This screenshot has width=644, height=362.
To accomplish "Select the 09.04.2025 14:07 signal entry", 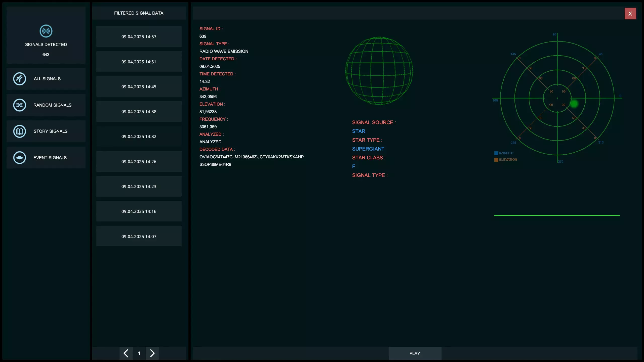I will click(139, 237).
